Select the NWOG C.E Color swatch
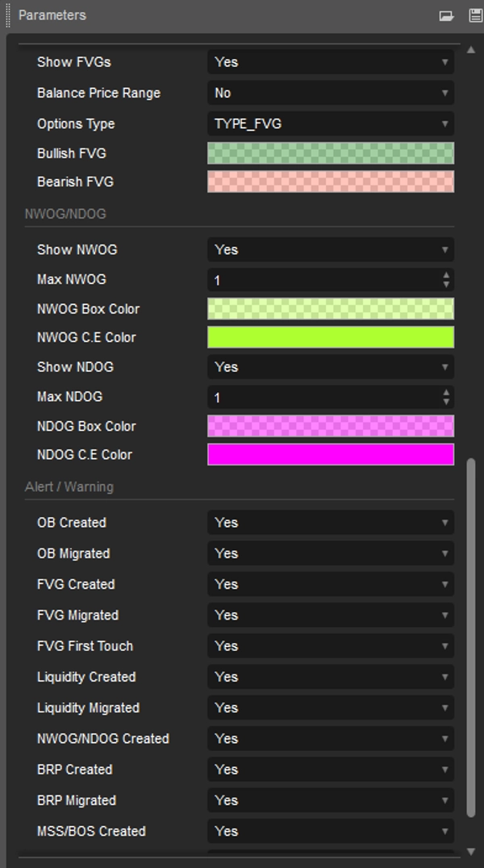The image size is (484, 868). (330, 337)
